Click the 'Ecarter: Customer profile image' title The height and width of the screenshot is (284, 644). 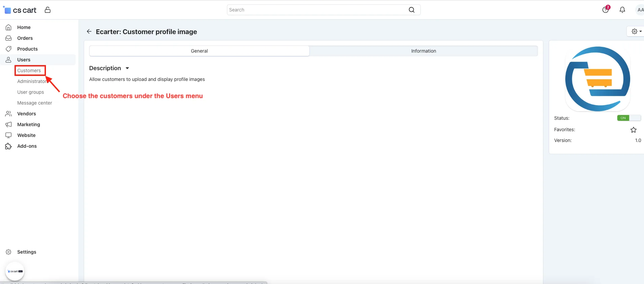[147, 32]
